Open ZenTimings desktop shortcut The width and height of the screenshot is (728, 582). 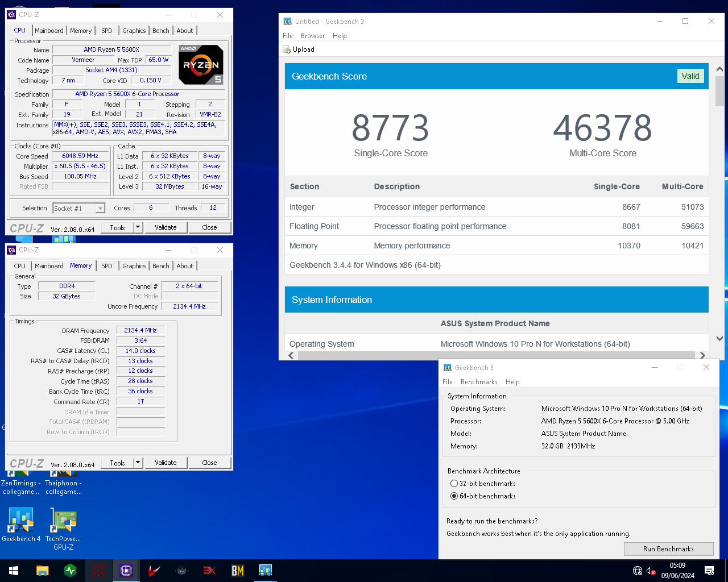pos(20,481)
